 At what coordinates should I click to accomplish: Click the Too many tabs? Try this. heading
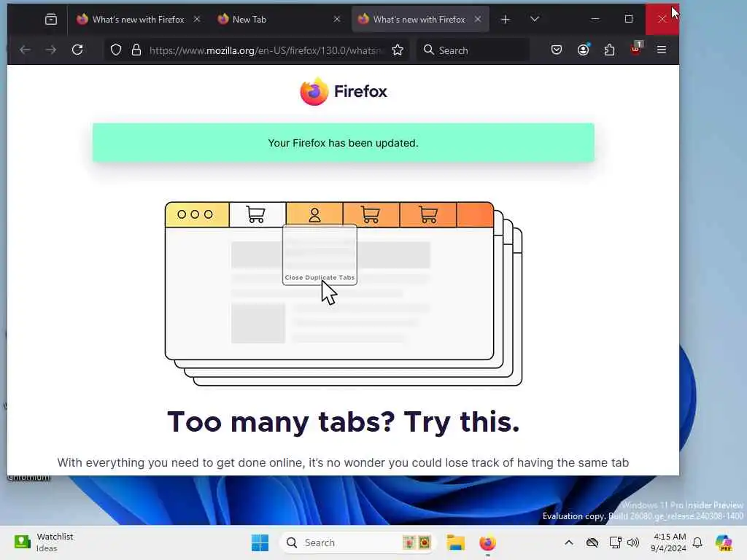344,421
